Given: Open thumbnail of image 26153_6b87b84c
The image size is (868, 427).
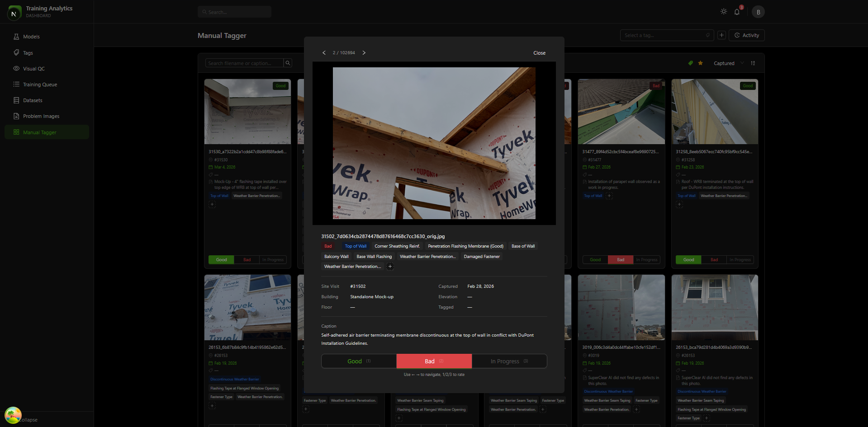Looking at the screenshot, I should tap(247, 307).
